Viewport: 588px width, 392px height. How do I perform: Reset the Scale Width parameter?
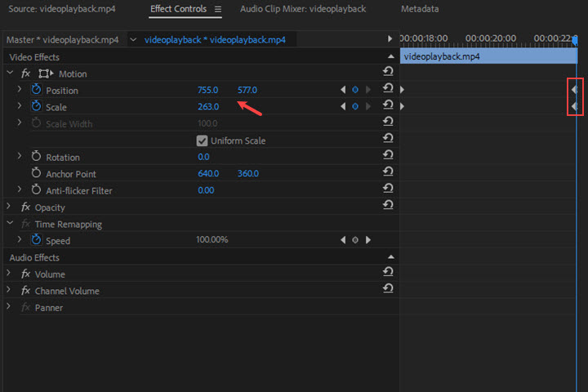click(388, 121)
